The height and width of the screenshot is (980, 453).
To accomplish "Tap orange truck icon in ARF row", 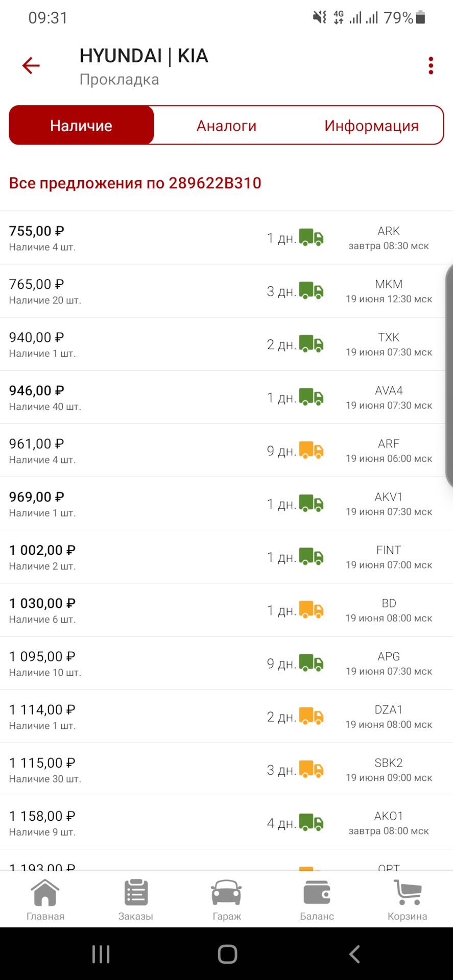I will [311, 450].
